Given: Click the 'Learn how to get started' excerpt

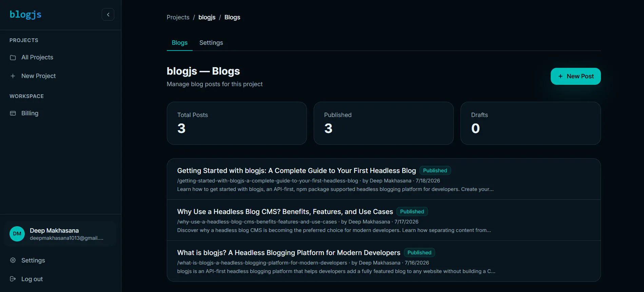Looking at the screenshot, I should tap(335, 189).
